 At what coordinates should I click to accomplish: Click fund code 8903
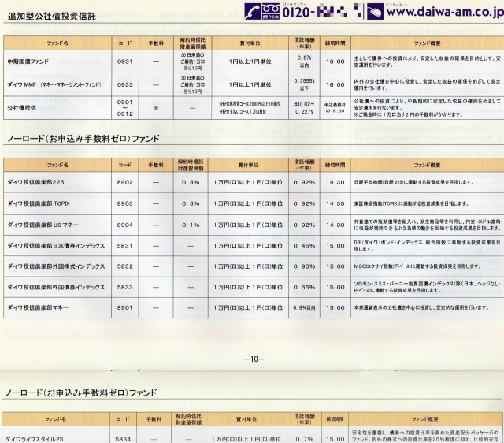click(x=125, y=203)
